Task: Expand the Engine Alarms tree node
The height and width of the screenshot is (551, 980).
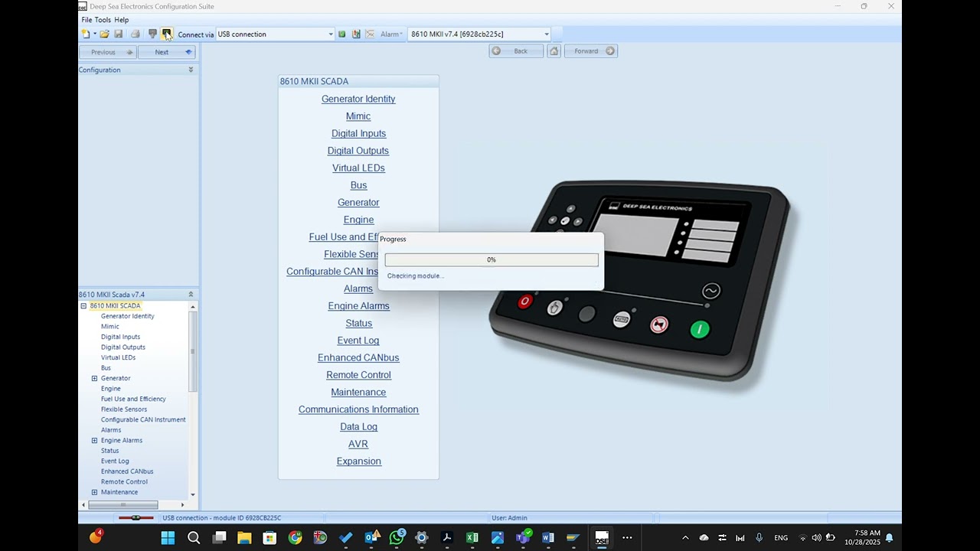Action: point(94,441)
